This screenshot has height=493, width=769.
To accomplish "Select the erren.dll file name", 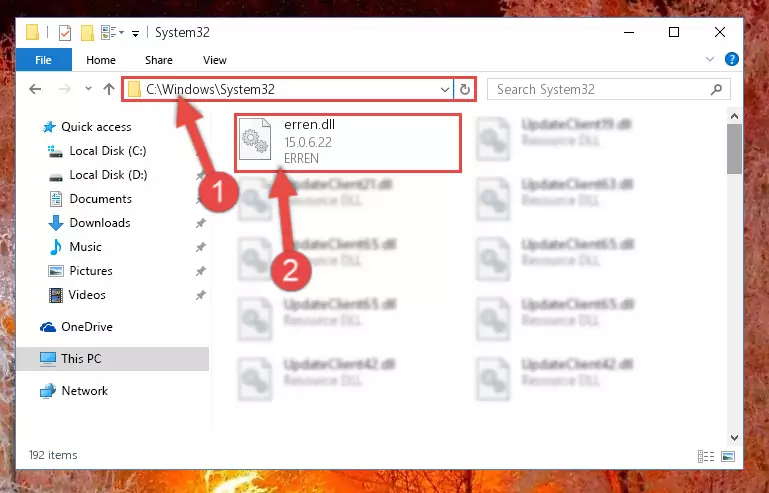I will (309, 125).
